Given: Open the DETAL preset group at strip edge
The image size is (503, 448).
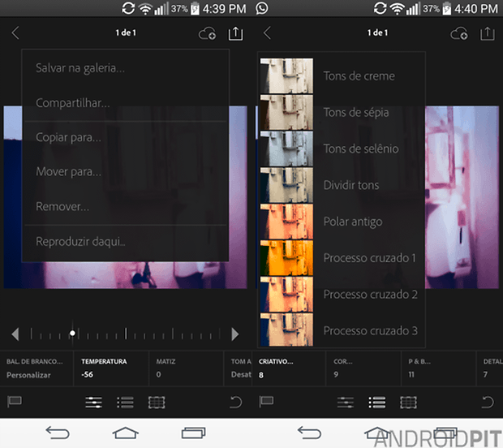Looking at the screenshot, I should pos(490,368).
